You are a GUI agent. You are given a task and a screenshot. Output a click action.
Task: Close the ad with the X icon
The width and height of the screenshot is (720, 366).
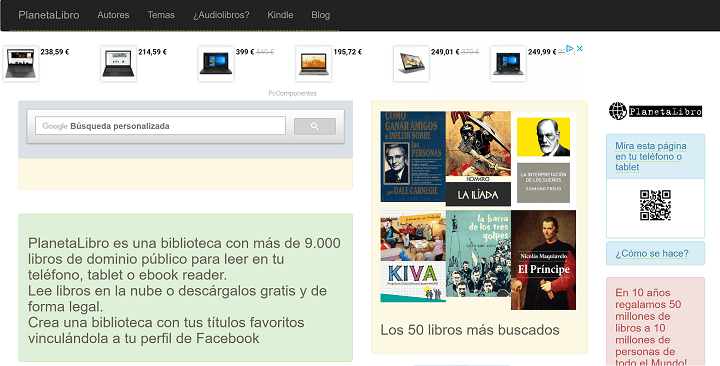click(x=579, y=48)
